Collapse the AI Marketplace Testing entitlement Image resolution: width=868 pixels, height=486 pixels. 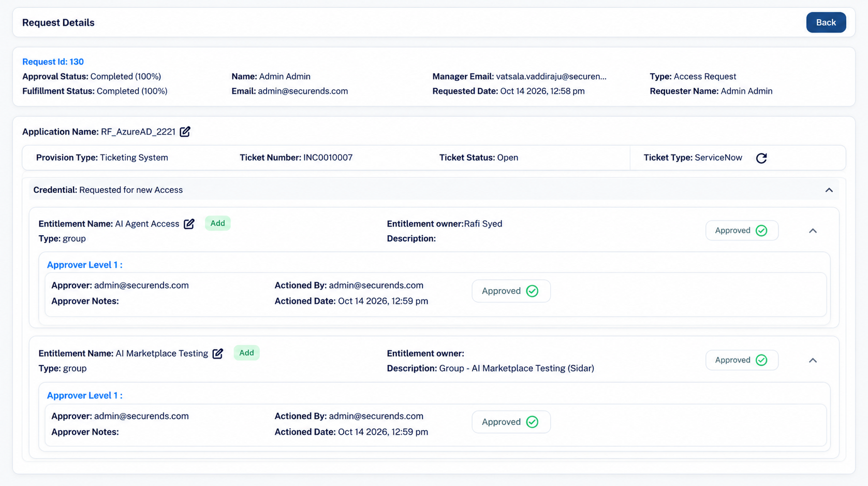pyautogui.click(x=813, y=360)
